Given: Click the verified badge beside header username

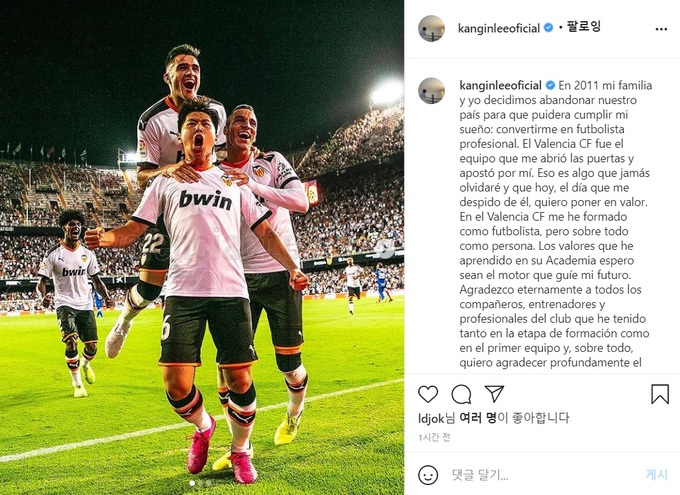Looking at the screenshot, I should [548, 28].
